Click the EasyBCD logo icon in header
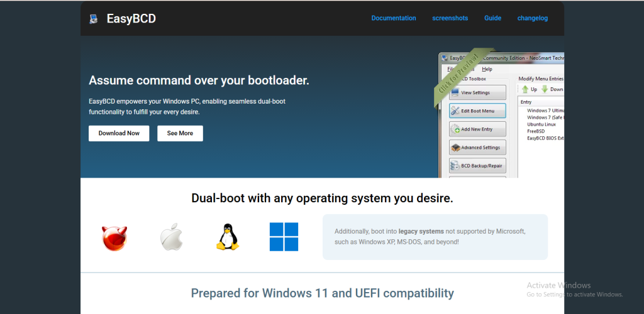This screenshot has width=644, height=314. point(94,19)
